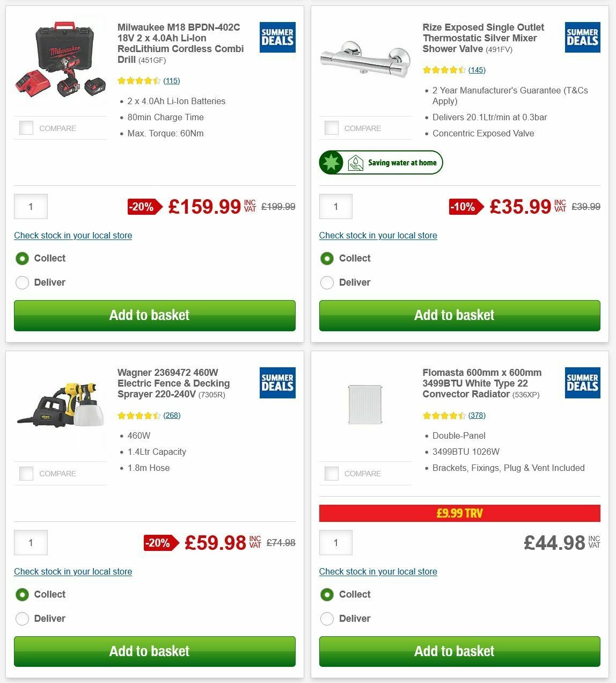Check stock in local store for Wagner sprayer
This screenshot has width=616, height=683.
pos(73,571)
